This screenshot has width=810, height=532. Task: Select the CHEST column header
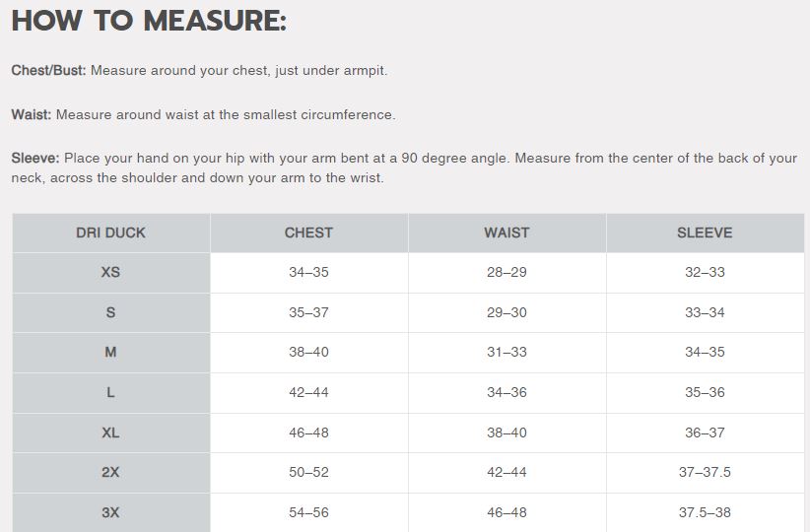point(308,233)
